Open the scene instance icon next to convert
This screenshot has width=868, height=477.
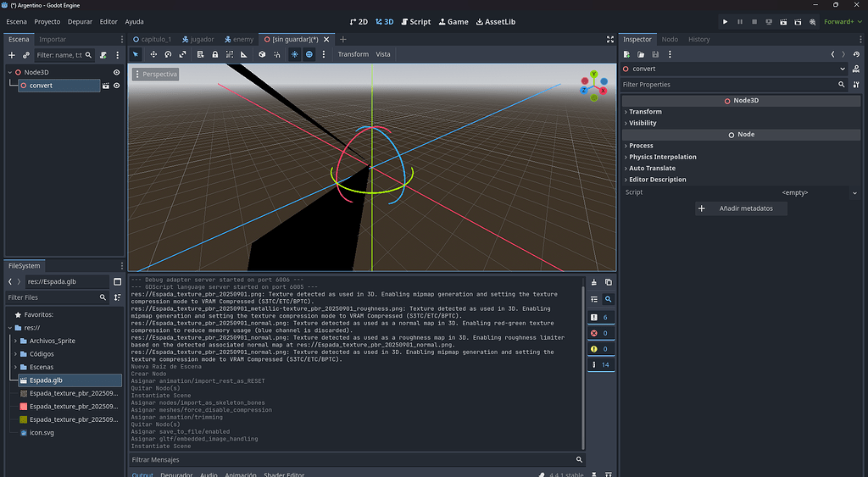(x=106, y=86)
